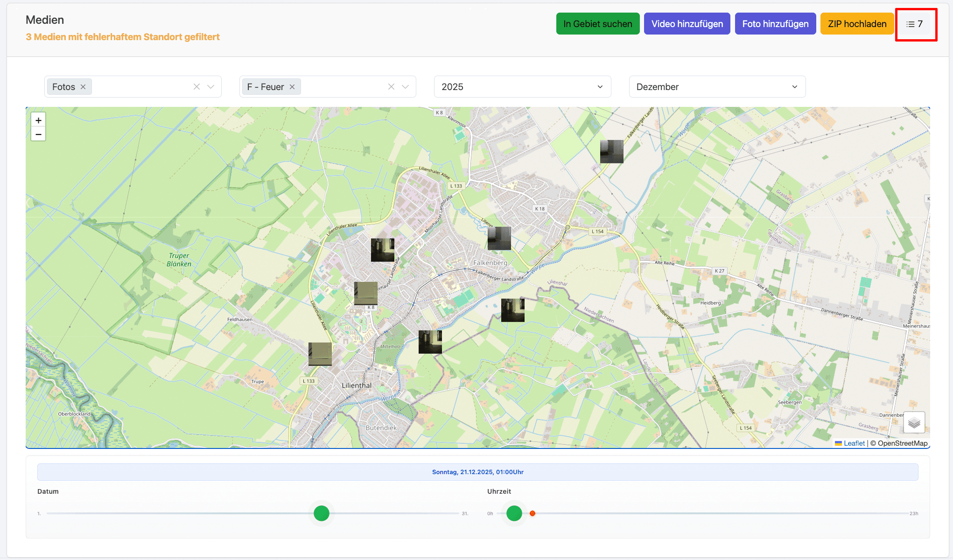The image size is (953, 560).
Task: Zoom in on the map
Action: point(38,120)
